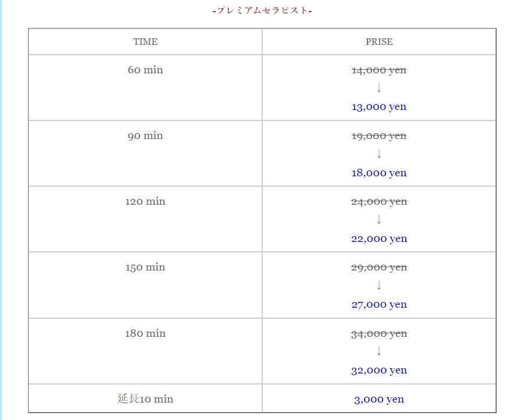Click the blue 13,000 yen price

click(379, 106)
